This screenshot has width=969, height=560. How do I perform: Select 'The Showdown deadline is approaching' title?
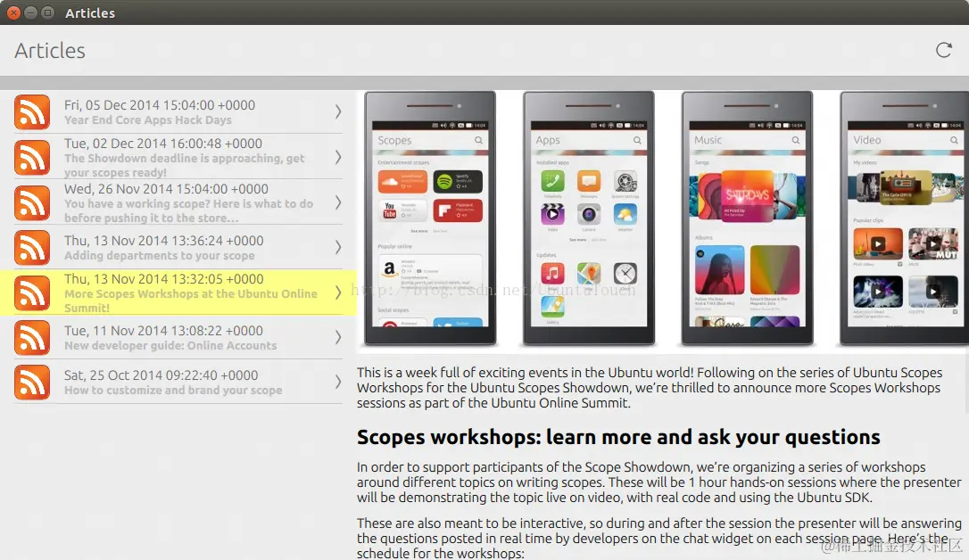pos(184,165)
